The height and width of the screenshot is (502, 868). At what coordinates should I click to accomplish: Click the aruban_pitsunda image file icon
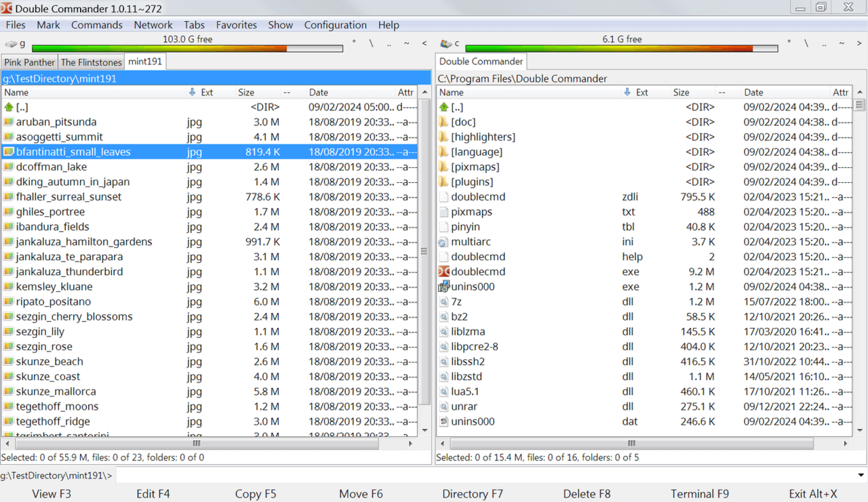click(9, 122)
